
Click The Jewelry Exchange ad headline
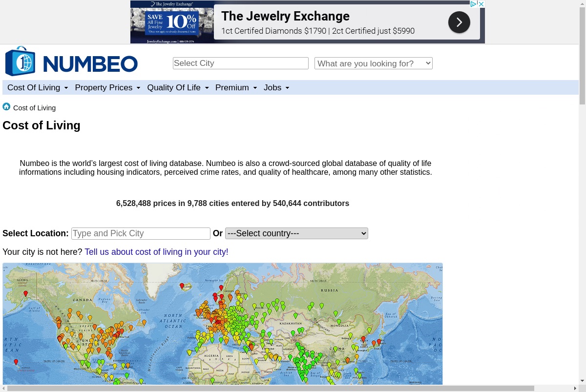point(285,16)
